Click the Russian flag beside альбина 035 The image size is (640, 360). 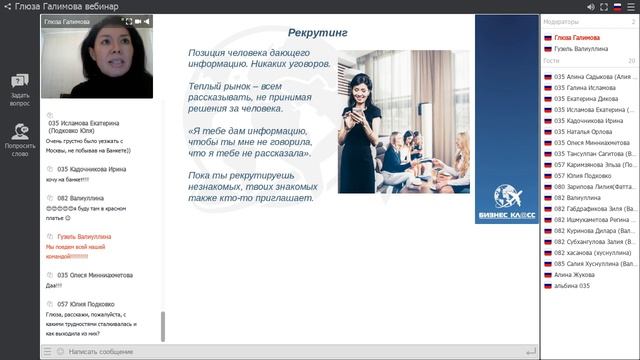click(548, 286)
